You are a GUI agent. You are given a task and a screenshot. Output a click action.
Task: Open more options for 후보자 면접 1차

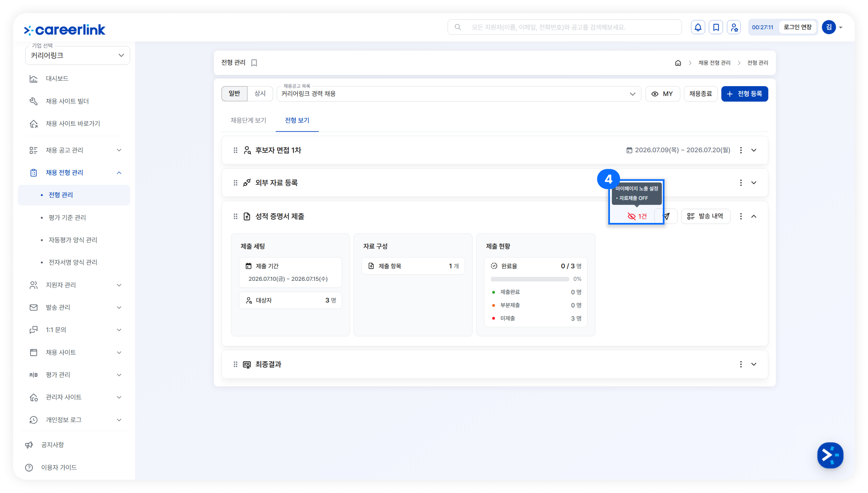point(741,150)
